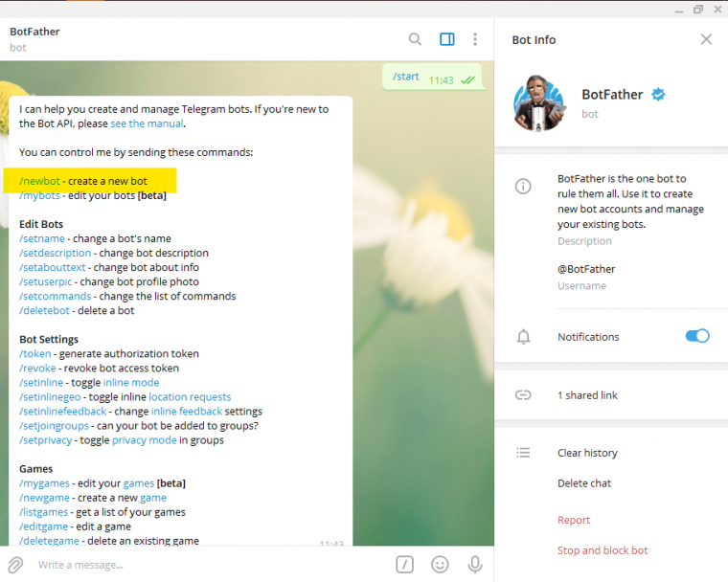The width and height of the screenshot is (728, 582).
Task: Open the 'inline mode' link
Action: pos(131,383)
